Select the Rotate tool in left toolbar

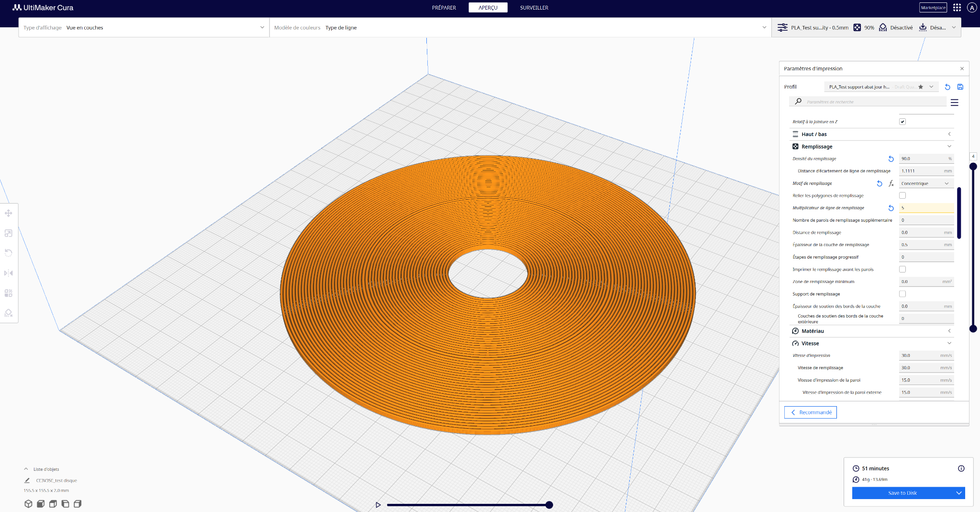(x=9, y=253)
